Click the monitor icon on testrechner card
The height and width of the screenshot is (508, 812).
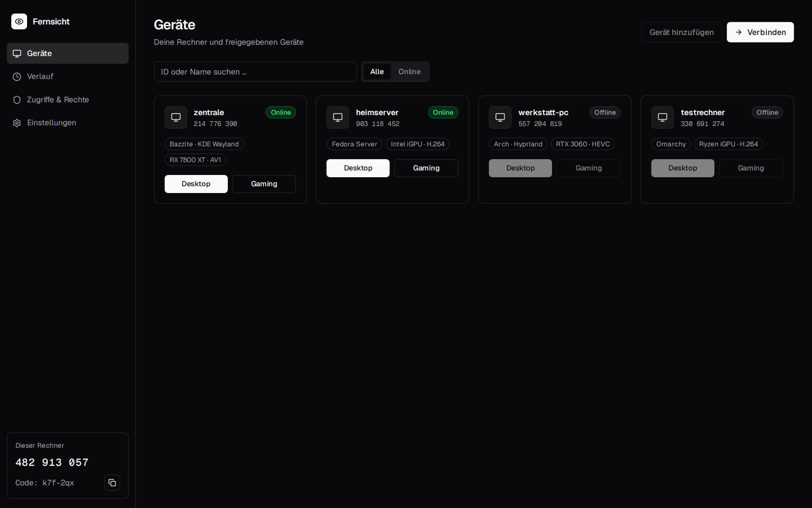tap(662, 117)
